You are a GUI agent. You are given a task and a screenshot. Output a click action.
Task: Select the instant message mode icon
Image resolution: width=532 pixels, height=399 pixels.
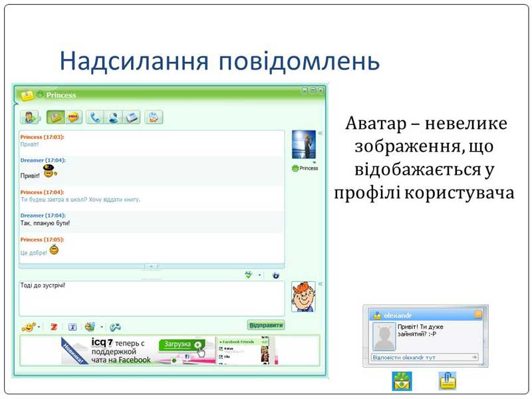[x=56, y=118]
